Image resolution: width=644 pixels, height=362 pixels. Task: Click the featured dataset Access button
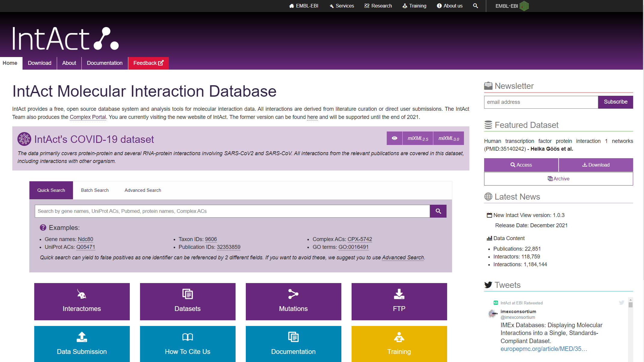click(521, 165)
